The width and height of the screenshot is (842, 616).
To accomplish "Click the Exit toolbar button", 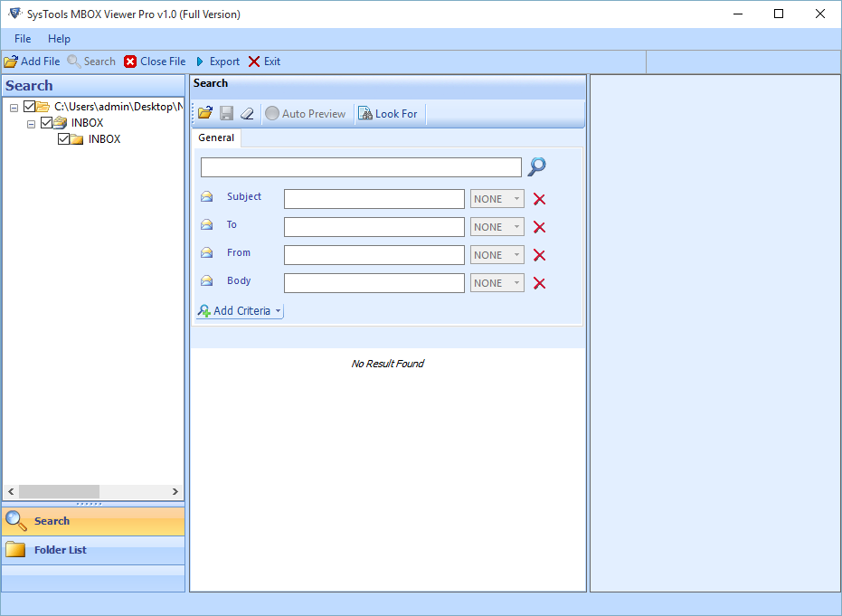I will (265, 62).
